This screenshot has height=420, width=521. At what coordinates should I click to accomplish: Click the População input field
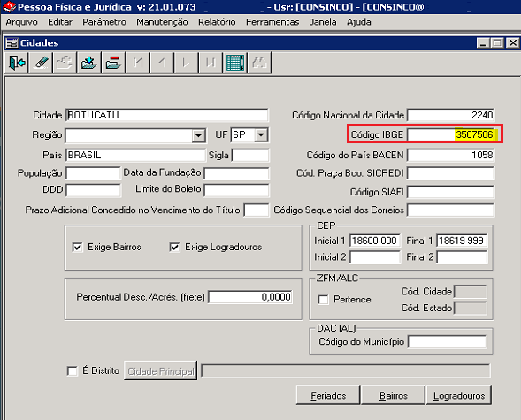94,173
